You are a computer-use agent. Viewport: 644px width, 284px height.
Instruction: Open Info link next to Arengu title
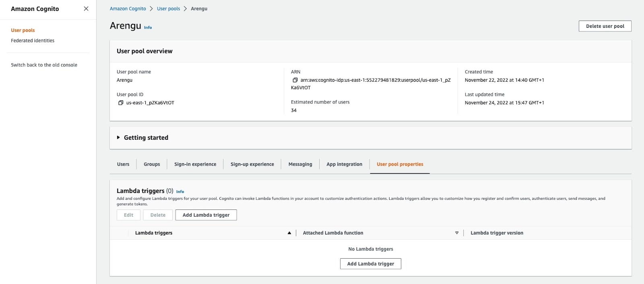click(x=148, y=27)
